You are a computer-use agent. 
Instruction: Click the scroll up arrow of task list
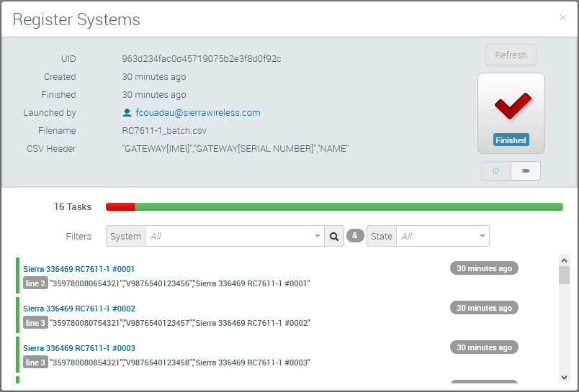coord(564,260)
